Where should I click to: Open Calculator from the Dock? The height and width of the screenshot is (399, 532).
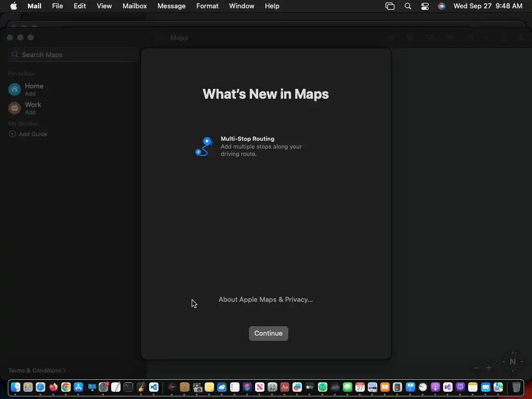click(397, 387)
